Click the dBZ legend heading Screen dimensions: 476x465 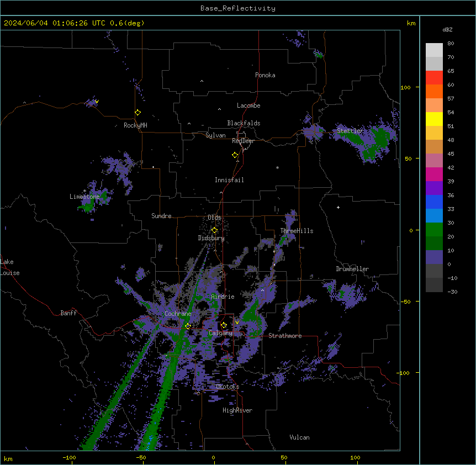447,30
